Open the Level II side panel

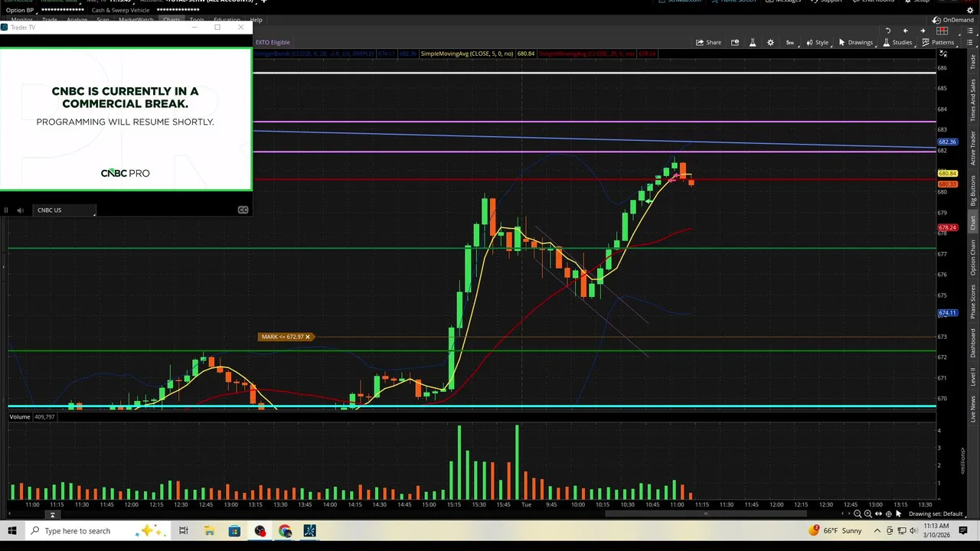coord(973,377)
